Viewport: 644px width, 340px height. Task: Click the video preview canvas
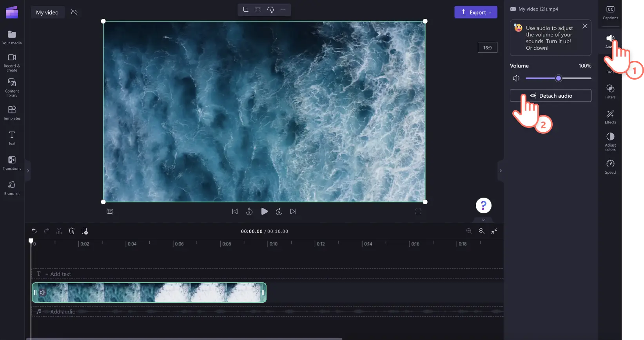pyautogui.click(x=264, y=112)
